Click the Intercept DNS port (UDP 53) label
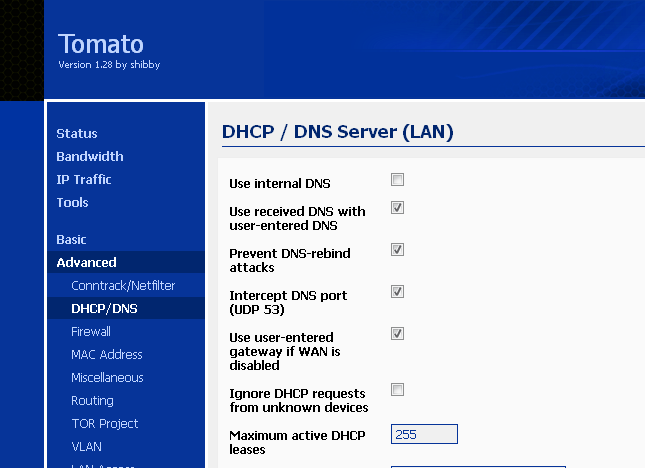Screen dimensions: 645x468 click(288, 302)
